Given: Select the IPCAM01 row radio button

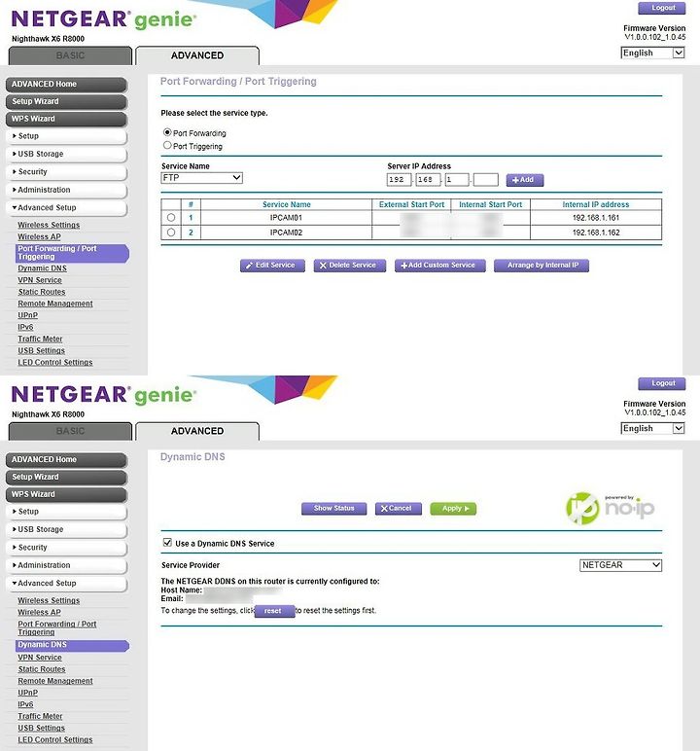Looking at the screenshot, I should [x=171, y=218].
